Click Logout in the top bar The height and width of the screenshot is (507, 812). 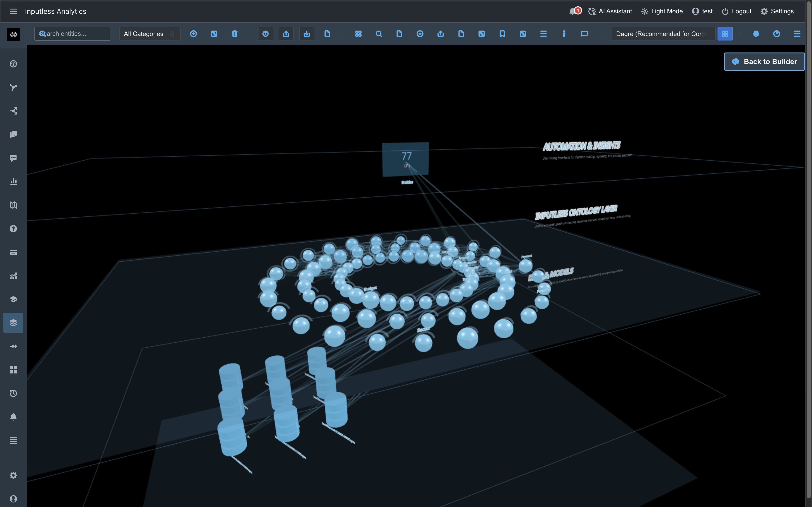tap(736, 11)
